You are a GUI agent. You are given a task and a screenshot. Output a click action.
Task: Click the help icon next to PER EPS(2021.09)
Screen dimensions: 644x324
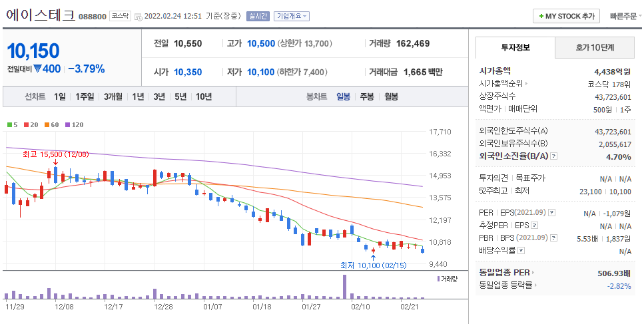point(552,213)
